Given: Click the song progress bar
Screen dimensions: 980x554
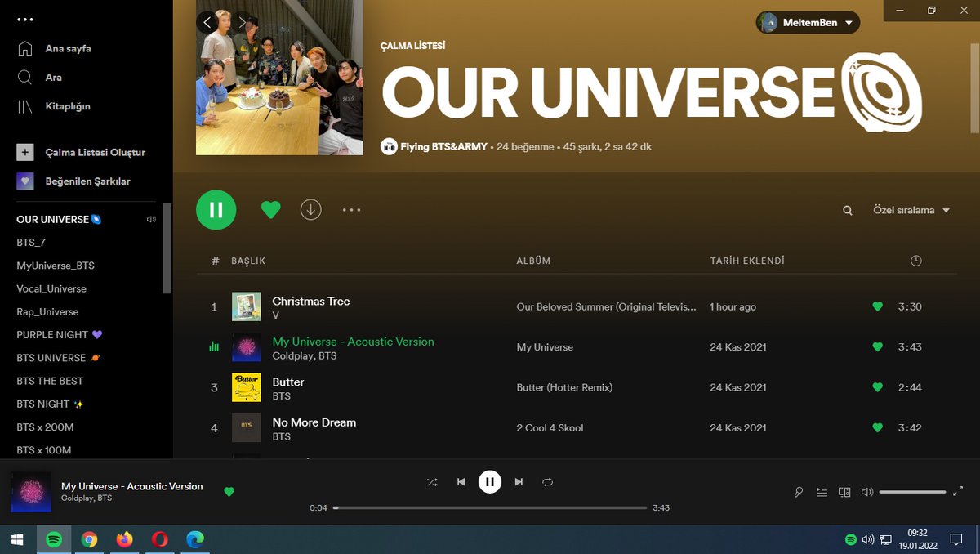Looking at the screenshot, I should click(490, 507).
